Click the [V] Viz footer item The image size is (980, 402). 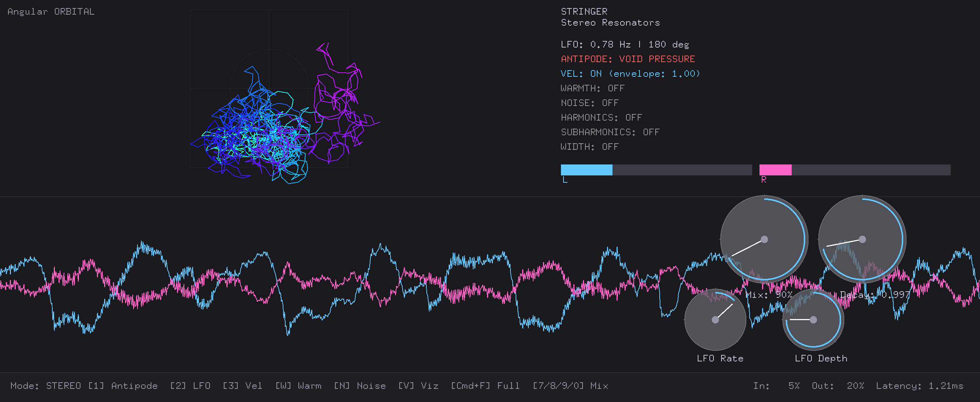[x=418, y=386]
